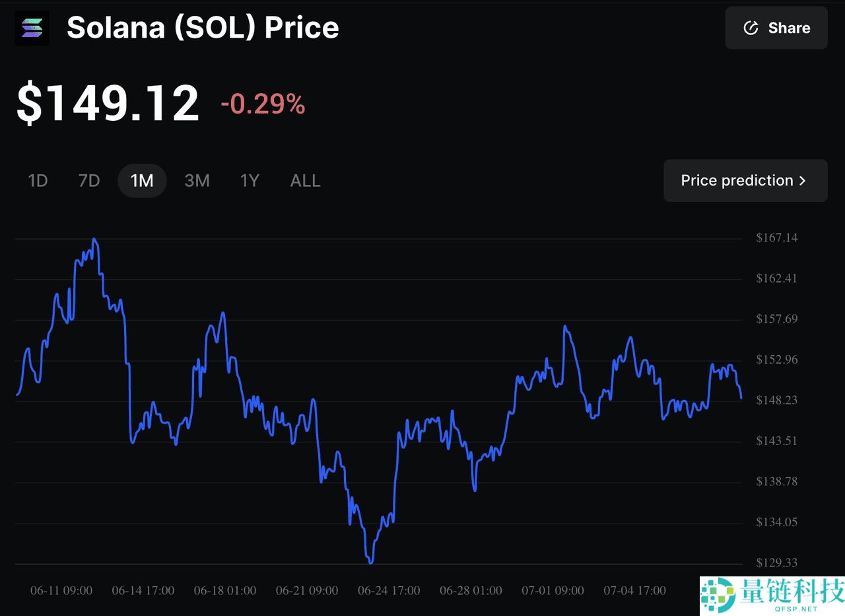
Task: Click the Solana (SOL) Price heading
Action: (x=203, y=28)
